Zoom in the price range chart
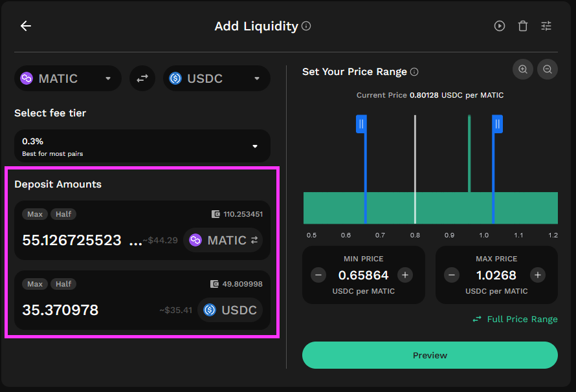The width and height of the screenshot is (576, 392). coord(523,69)
